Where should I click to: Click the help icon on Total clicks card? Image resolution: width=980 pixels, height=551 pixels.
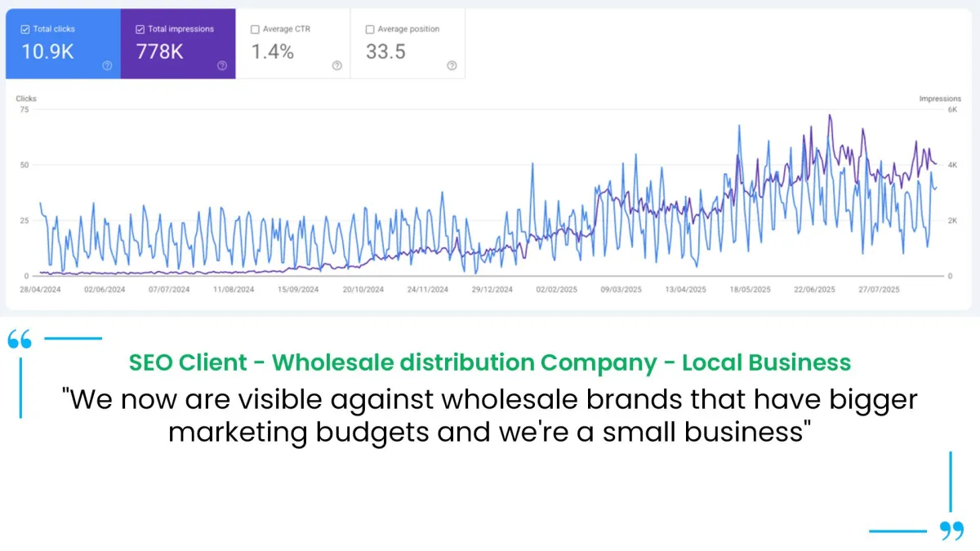click(x=107, y=66)
